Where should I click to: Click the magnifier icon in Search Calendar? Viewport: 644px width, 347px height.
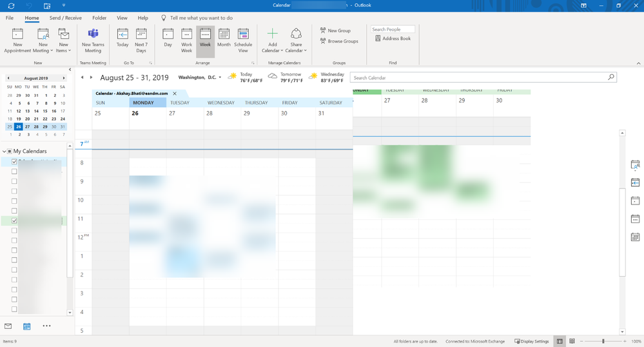(611, 77)
